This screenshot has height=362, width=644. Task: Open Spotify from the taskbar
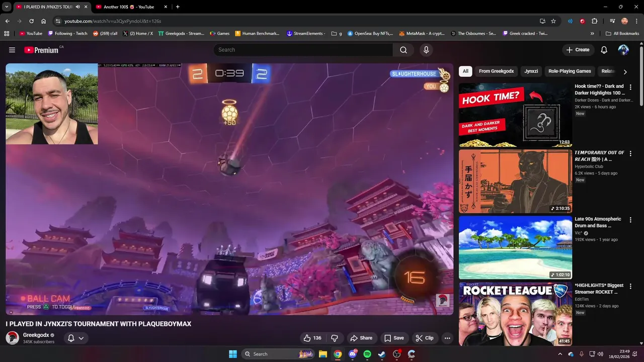tap(367, 354)
